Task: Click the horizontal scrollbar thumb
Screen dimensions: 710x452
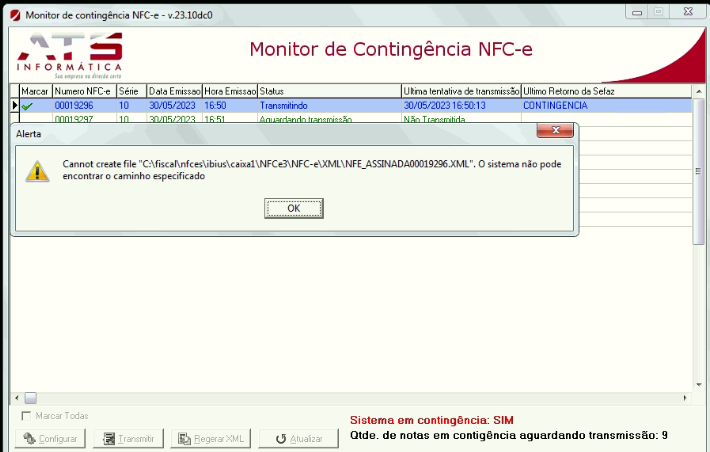Action: 30,398
